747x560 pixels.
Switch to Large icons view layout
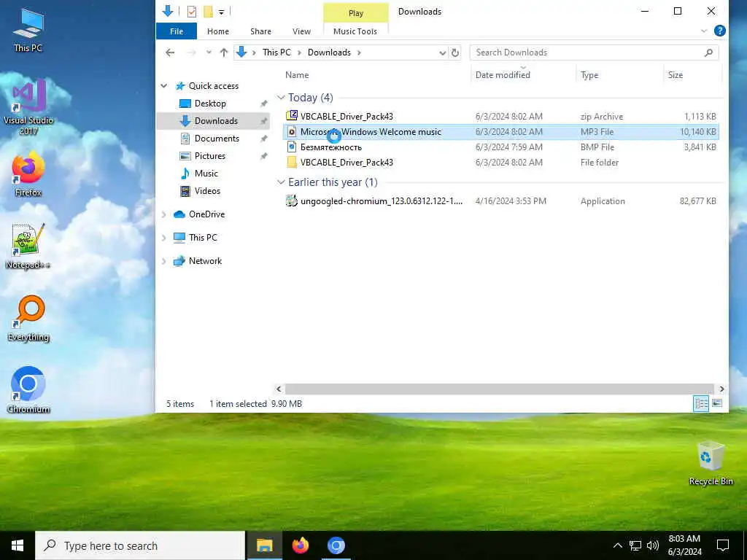tap(717, 404)
